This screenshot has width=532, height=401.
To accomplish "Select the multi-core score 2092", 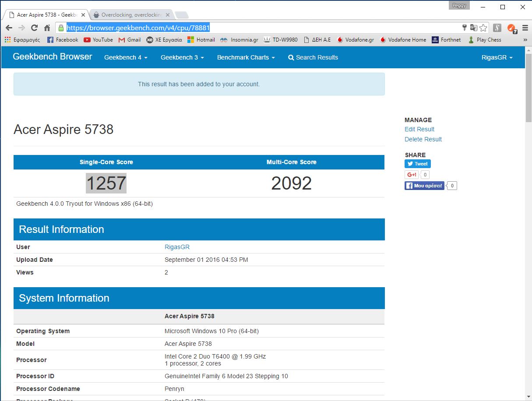I will [x=291, y=183].
